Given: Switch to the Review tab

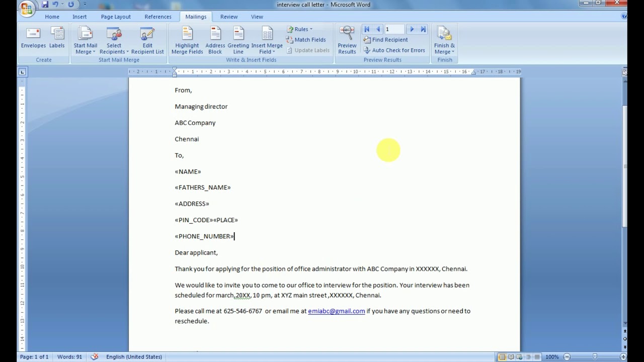Looking at the screenshot, I should tap(229, 17).
